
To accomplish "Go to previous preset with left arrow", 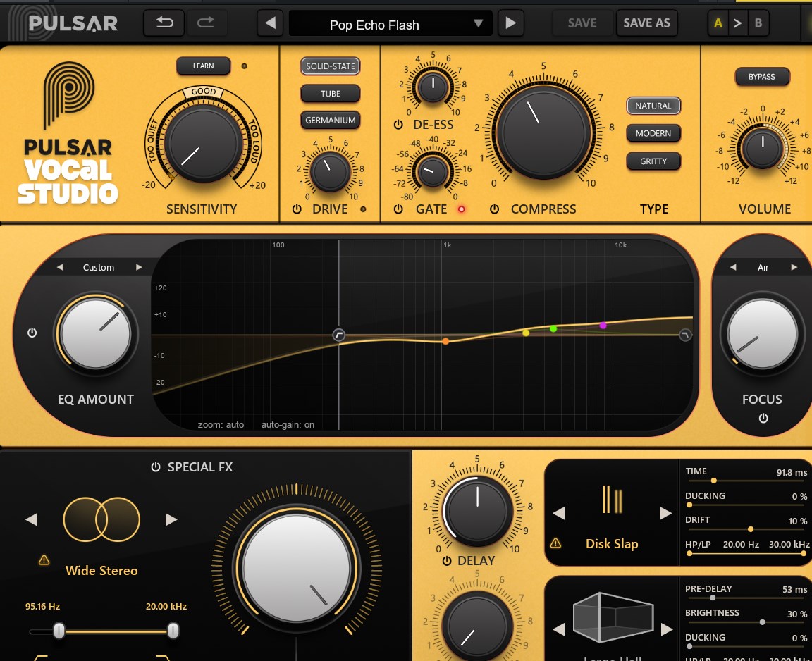I will [x=270, y=23].
